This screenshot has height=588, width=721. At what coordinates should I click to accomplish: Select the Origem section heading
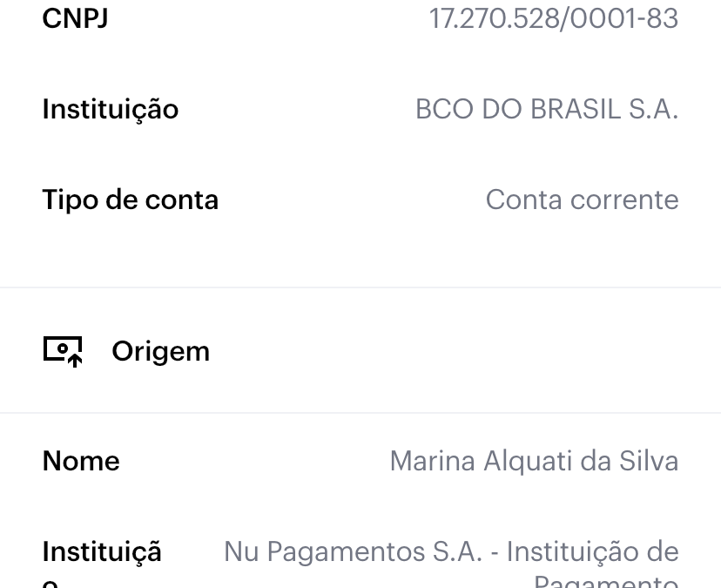(x=161, y=353)
